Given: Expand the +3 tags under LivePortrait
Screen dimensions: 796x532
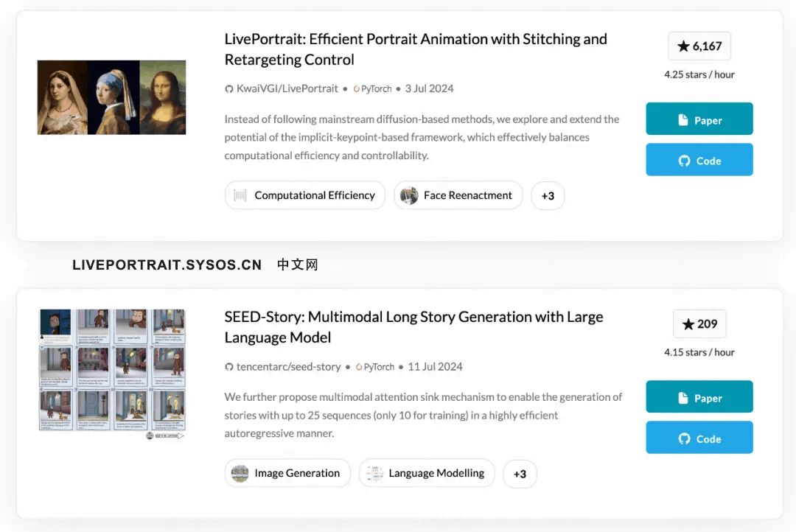Looking at the screenshot, I should pos(547,195).
